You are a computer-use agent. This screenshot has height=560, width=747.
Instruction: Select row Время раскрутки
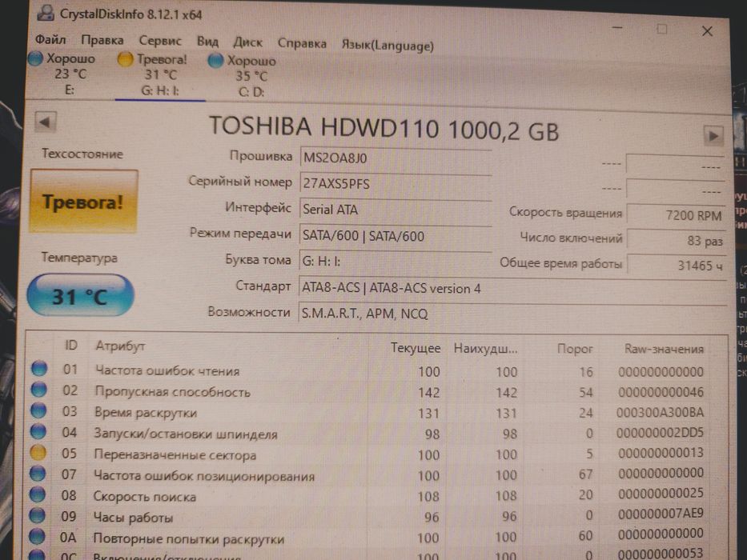pyautogui.click(x=367, y=412)
